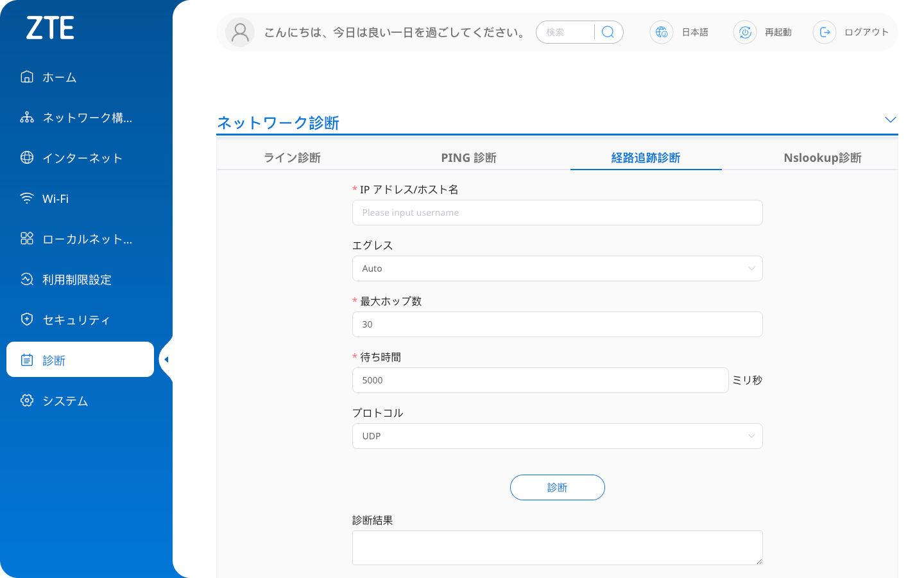Click the 利用制限設定 clock icon
The image size is (924, 578).
(26, 279)
